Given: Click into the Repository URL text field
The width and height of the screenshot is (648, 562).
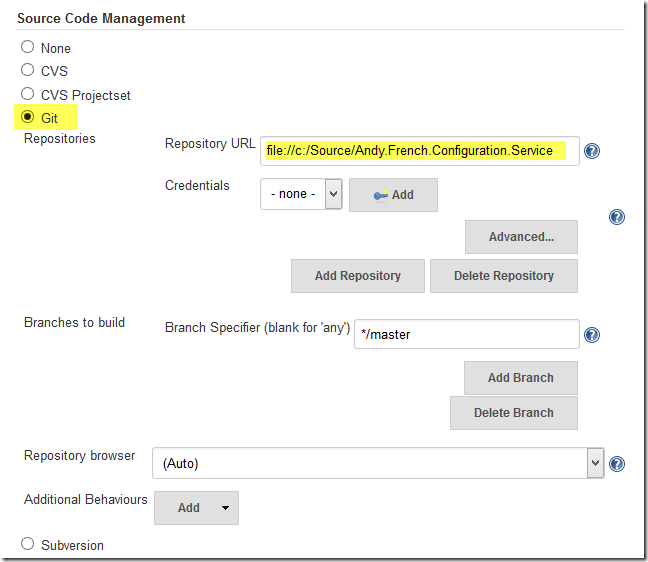Looking at the screenshot, I should pyautogui.click(x=419, y=151).
